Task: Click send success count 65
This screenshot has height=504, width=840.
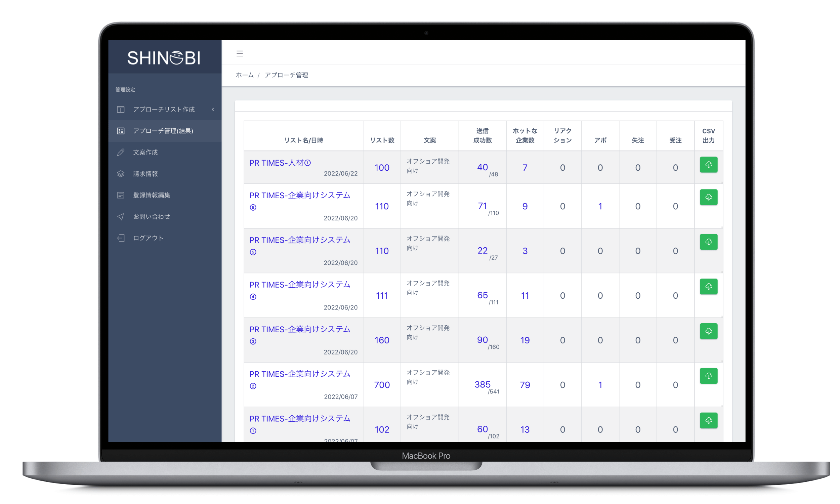Action: click(482, 295)
